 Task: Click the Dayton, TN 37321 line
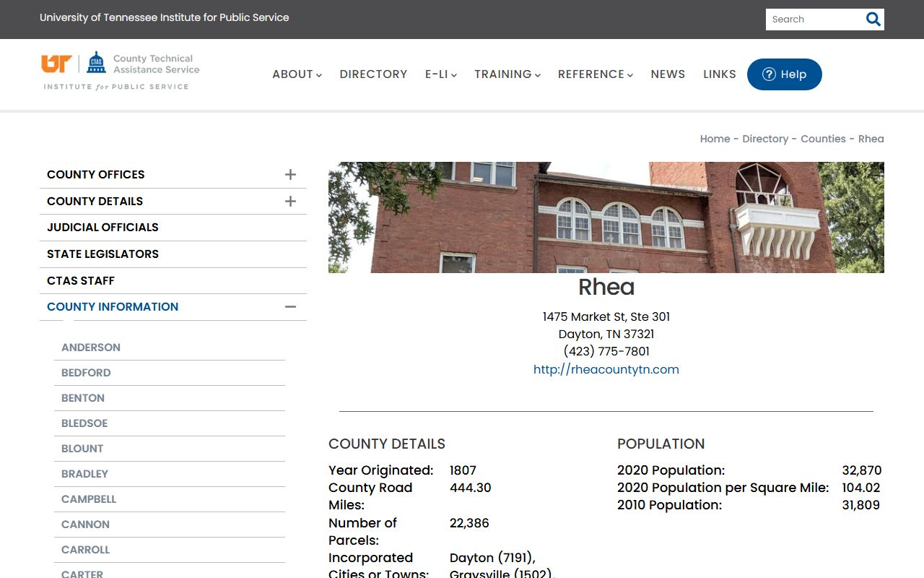[x=606, y=335]
